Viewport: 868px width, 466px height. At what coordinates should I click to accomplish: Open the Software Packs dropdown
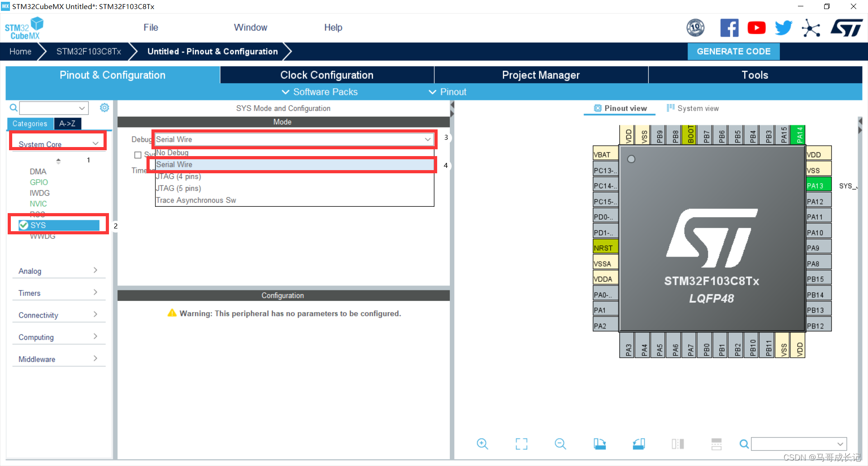[320, 92]
